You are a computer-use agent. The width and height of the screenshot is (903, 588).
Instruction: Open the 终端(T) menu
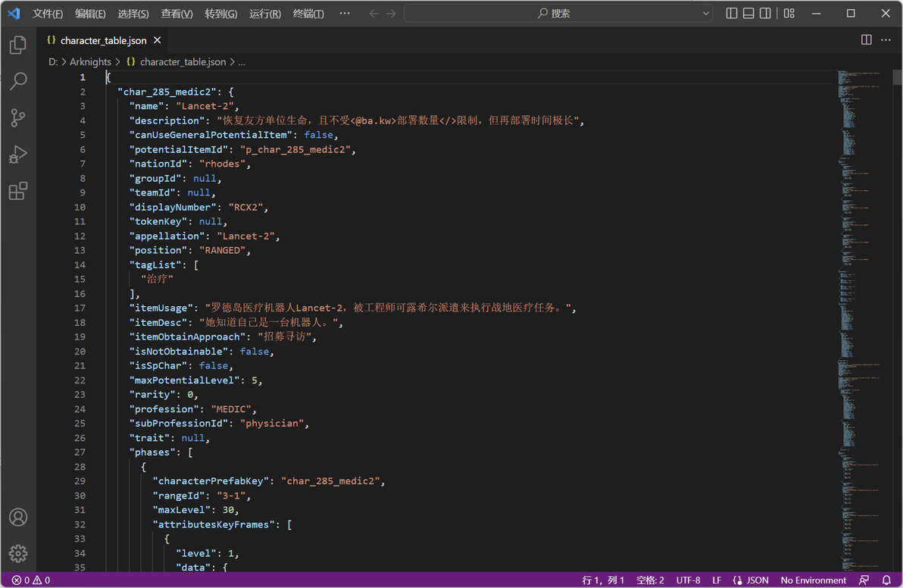(308, 13)
